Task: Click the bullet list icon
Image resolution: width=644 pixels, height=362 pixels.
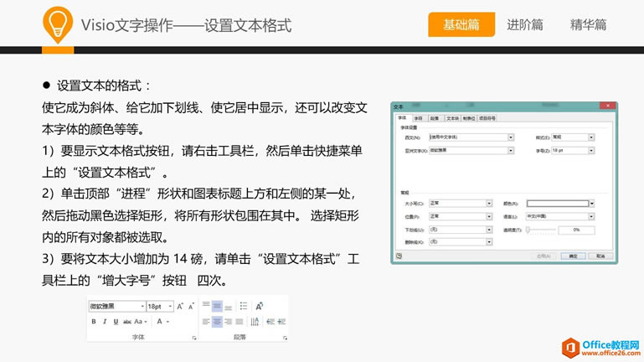Action: coord(244,306)
